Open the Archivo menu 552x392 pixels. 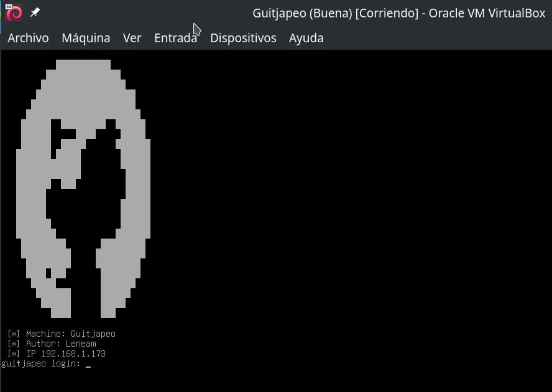(28, 38)
